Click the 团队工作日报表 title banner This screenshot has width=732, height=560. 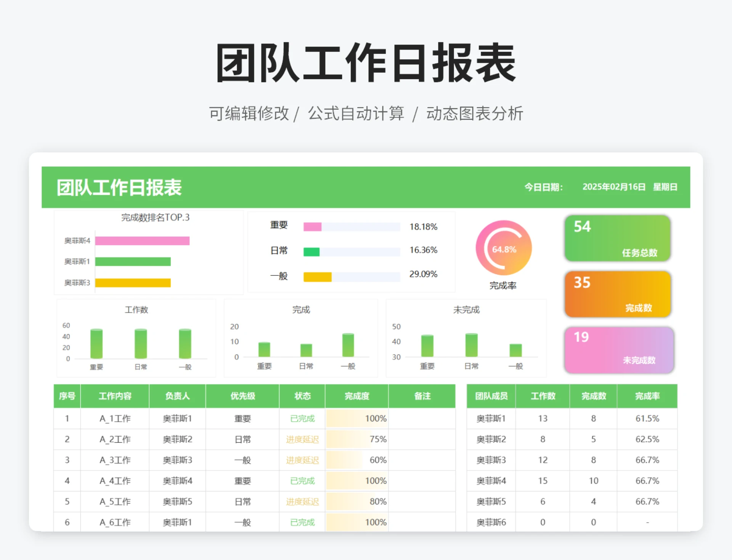119,187
